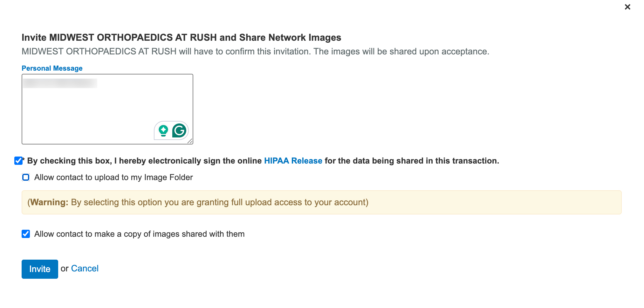Uncheck the HIPAA electronic signature checkbox
Screen dimensions: 644x308
[x=18, y=161]
